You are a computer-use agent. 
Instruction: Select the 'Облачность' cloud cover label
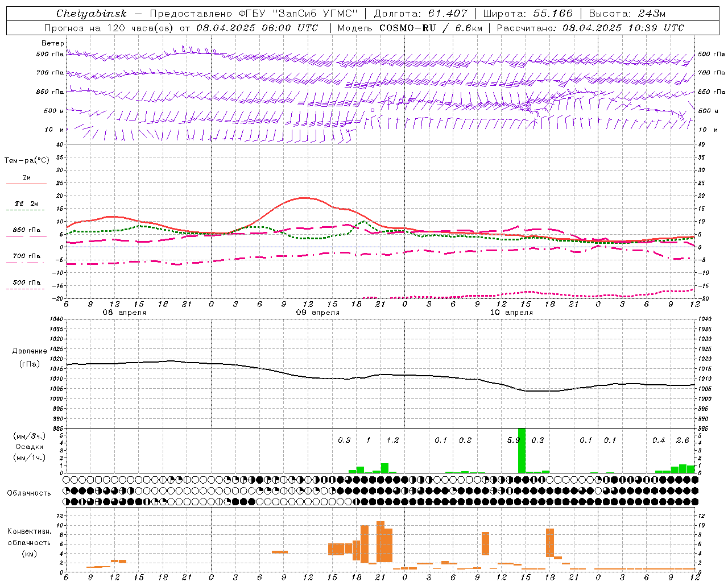coord(29,493)
